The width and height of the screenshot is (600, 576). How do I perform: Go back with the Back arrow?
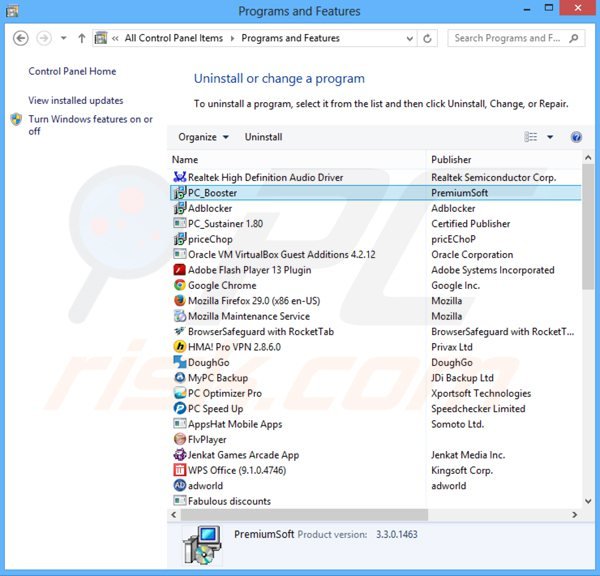[21, 38]
